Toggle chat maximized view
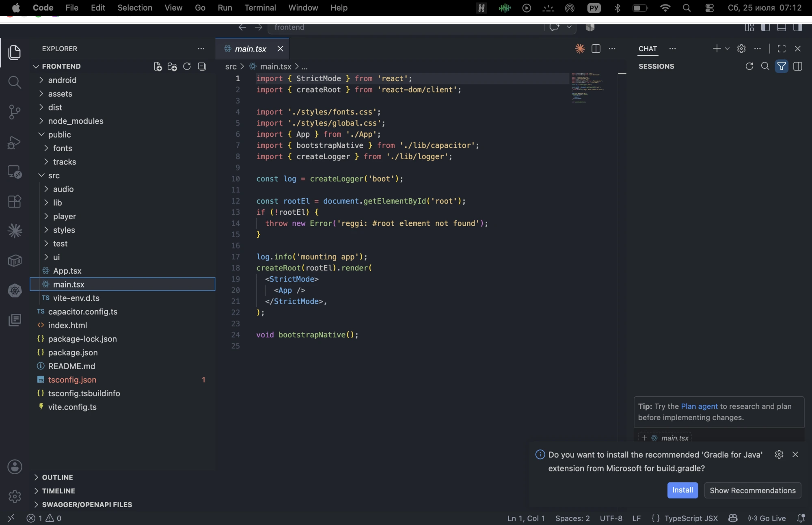 coord(782,49)
